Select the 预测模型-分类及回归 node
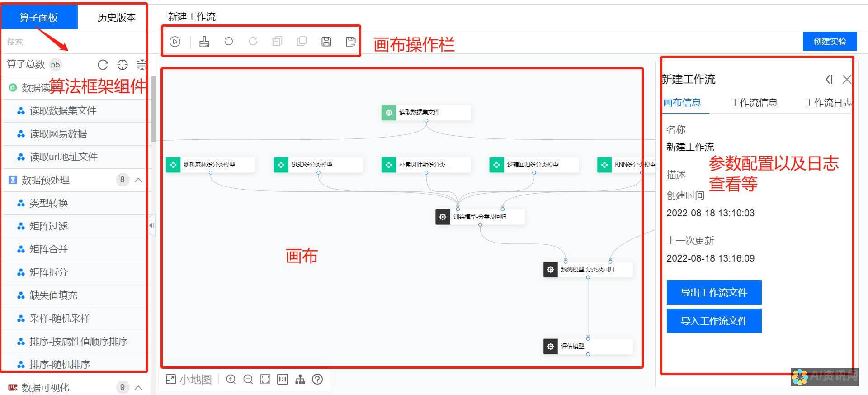This screenshot has height=395, width=868. [588, 270]
